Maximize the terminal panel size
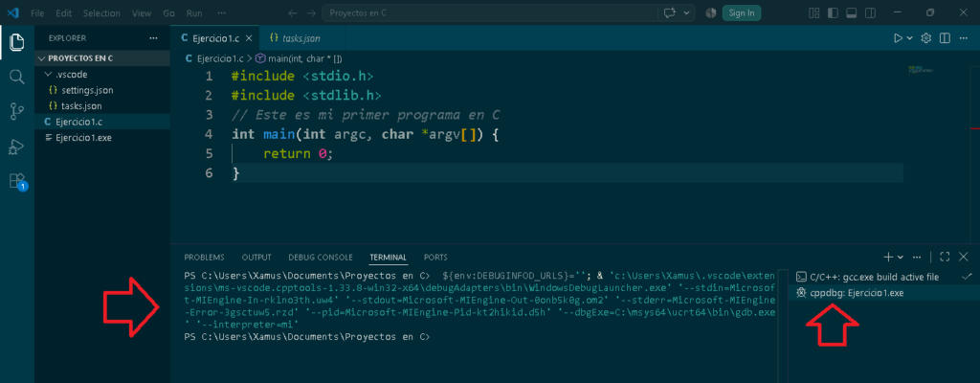980x383 pixels. click(945, 257)
